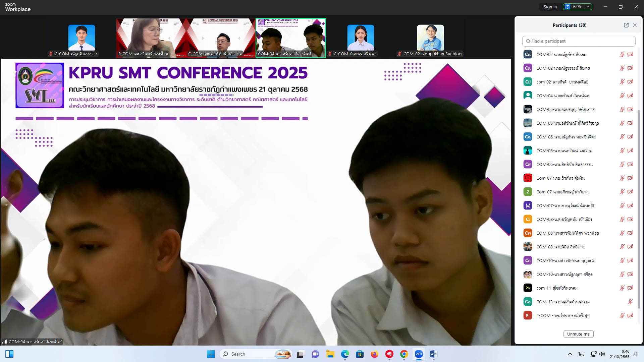The width and height of the screenshot is (644, 362).
Task: Show hidden system tray icons chevron
Action: pos(570,354)
